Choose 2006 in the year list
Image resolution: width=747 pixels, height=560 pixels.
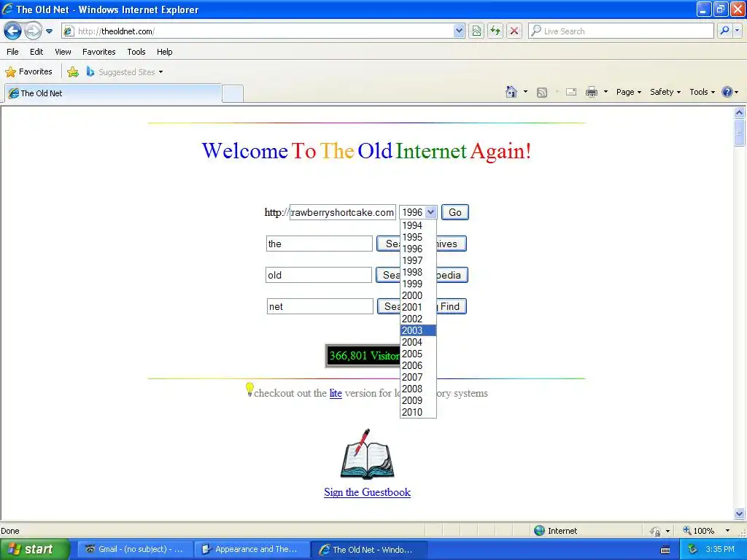tap(418, 365)
